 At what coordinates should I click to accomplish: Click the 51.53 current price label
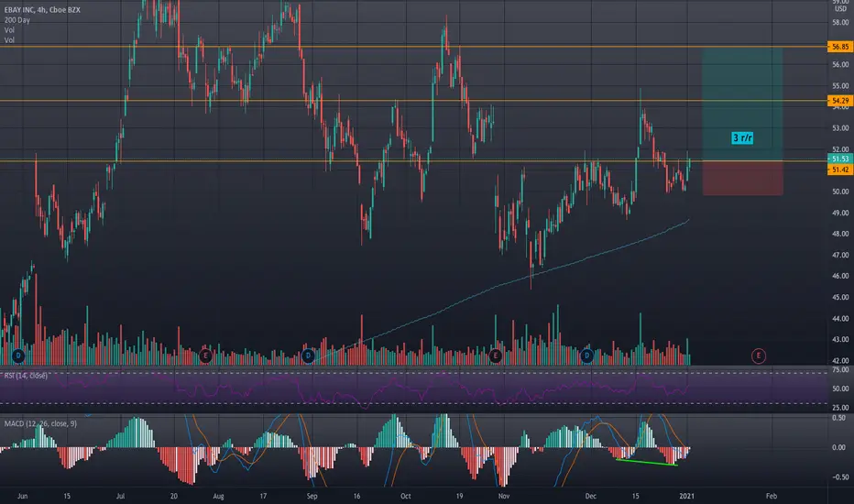coord(839,159)
